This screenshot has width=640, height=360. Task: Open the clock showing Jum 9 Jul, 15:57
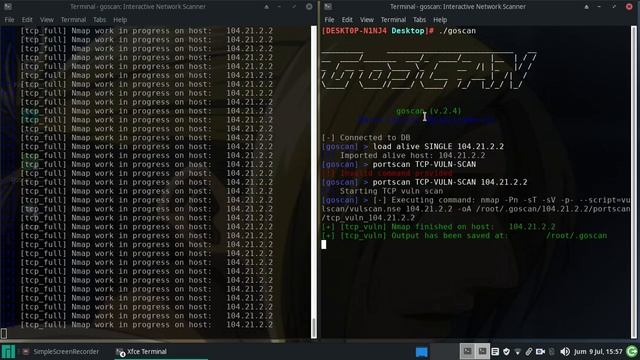598,351
